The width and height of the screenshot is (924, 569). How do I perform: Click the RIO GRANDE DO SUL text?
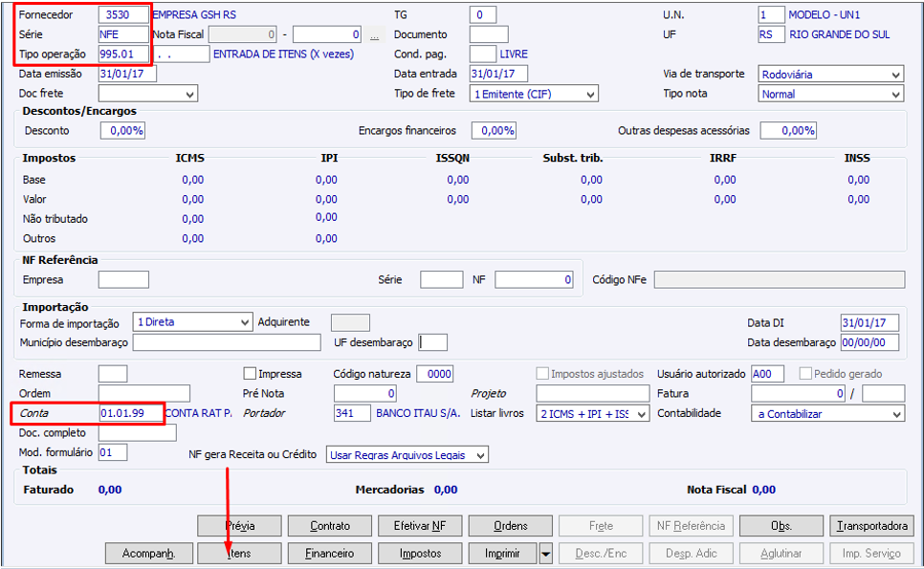pyautogui.click(x=840, y=34)
